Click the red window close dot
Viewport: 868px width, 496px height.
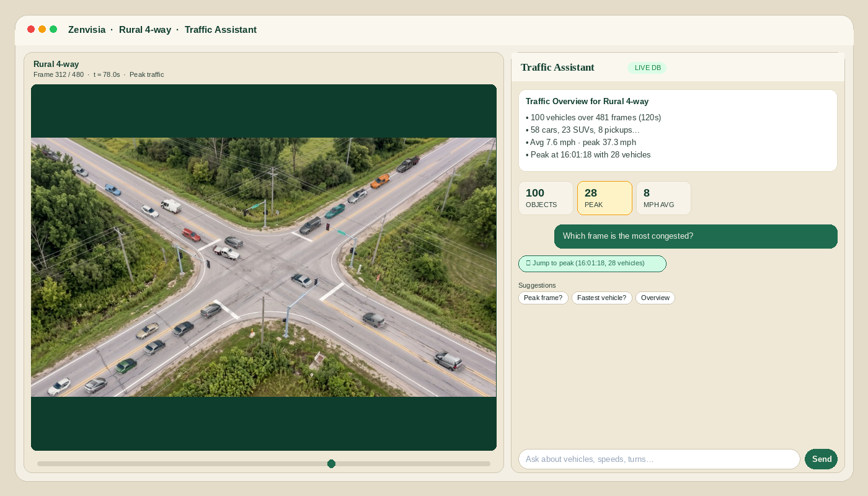[x=31, y=29]
